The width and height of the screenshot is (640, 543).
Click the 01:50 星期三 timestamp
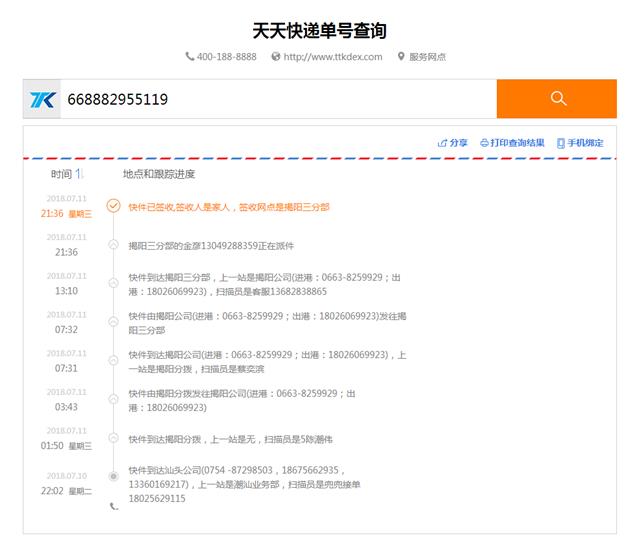pos(66,446)
